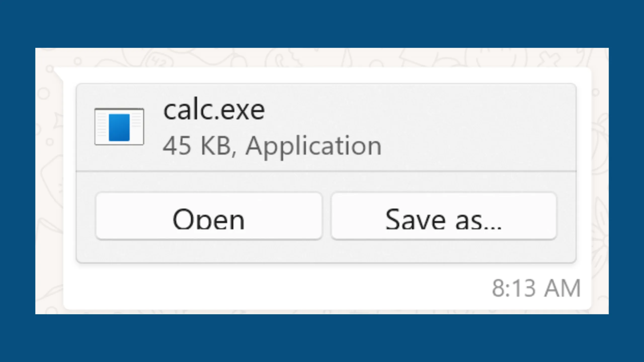
Task: Click the gap between Open and Save as
Action: coord(327,216)
